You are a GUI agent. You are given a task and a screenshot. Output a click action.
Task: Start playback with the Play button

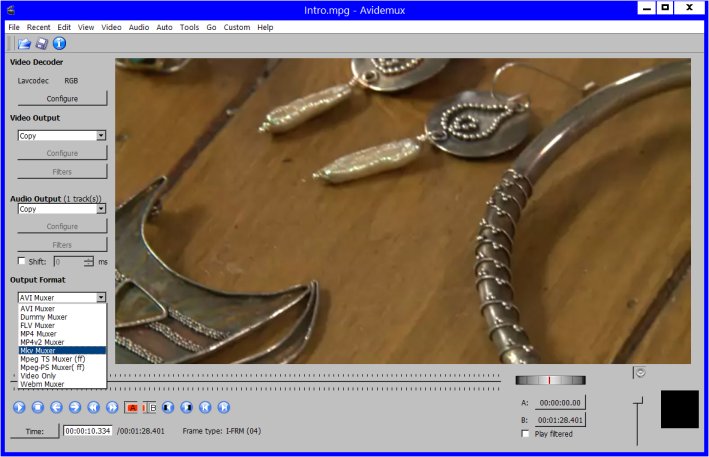click(19, 407)
